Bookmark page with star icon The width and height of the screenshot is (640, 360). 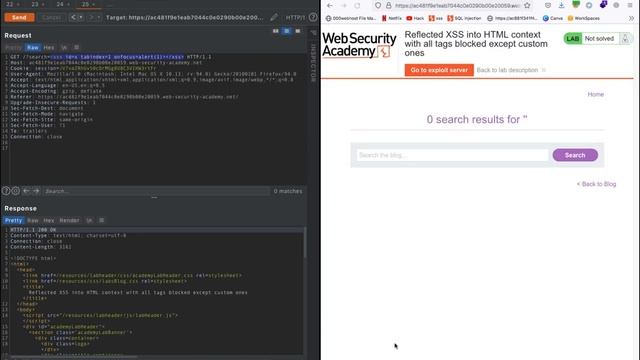click(527, 5)
